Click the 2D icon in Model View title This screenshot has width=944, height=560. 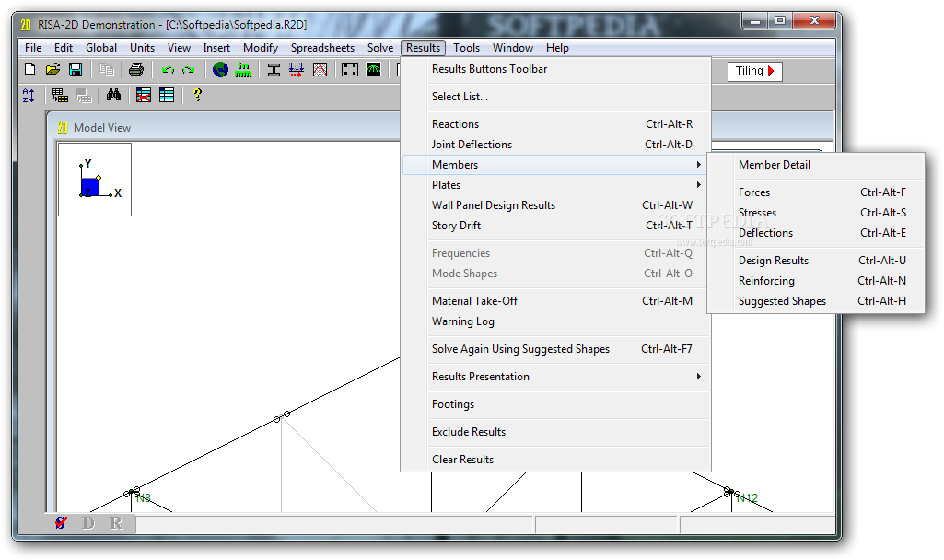(63, 128)
